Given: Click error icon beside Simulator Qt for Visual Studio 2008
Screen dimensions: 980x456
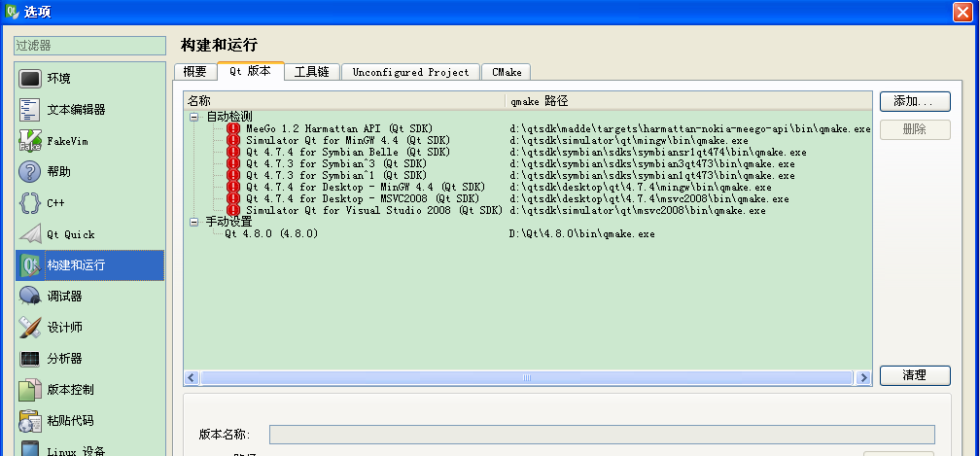Looking at the screenshot, I should tap(233, 211).
